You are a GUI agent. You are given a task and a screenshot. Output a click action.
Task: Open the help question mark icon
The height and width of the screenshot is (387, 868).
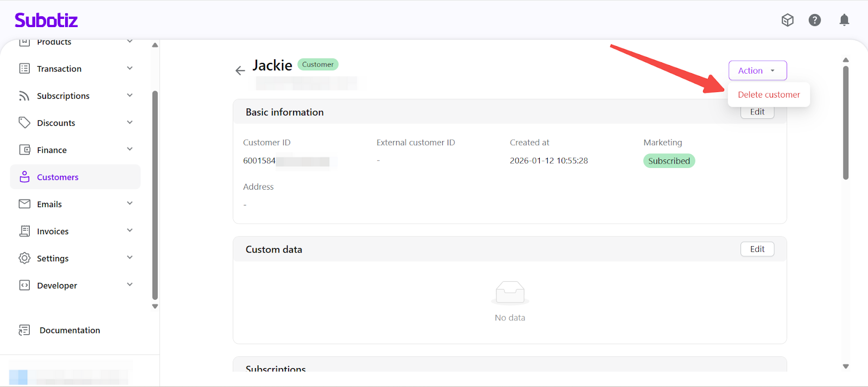click(814, 20)
